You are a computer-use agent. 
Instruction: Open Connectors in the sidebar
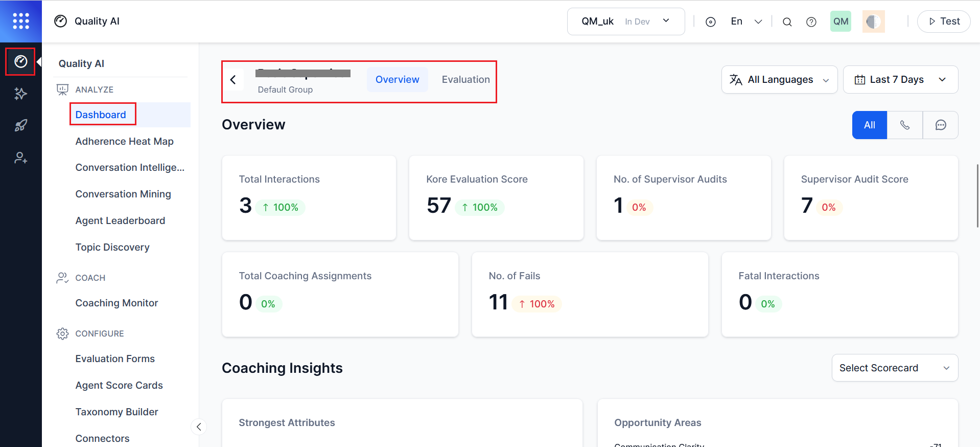point(102,438)
